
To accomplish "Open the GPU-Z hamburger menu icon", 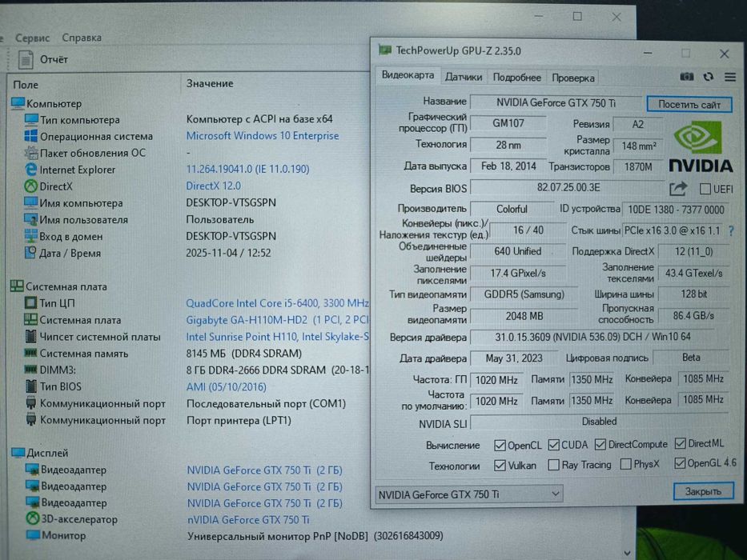I will [730, 77].
